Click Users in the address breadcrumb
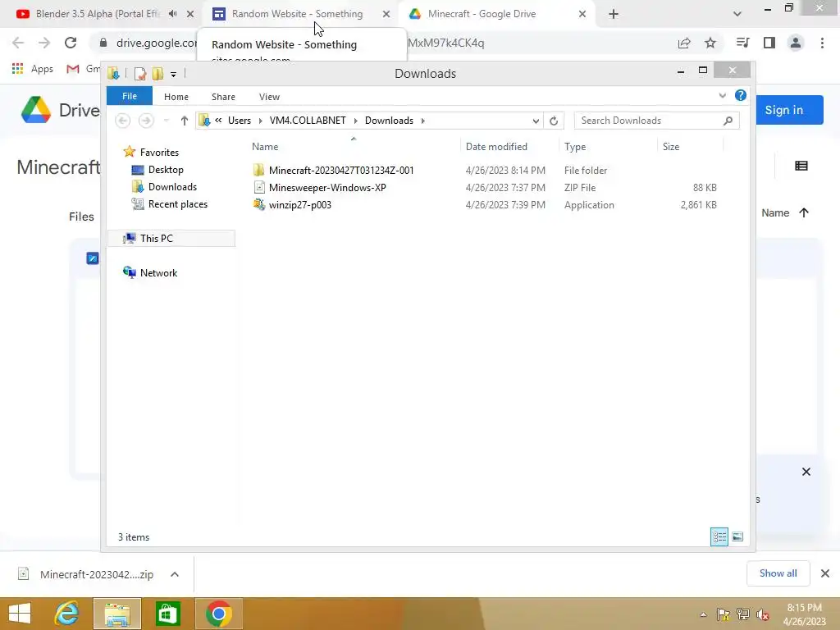The height and width of the screenshot is (630, 840). click(240, 121)
